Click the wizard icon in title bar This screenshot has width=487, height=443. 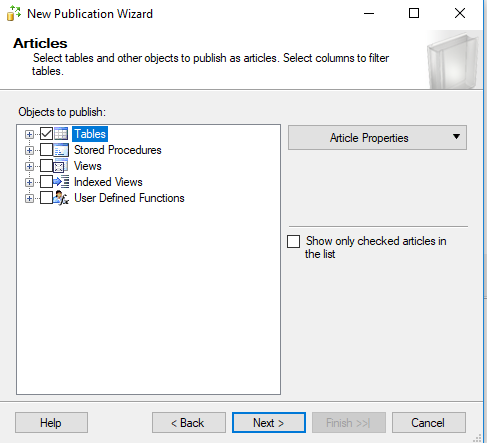click(14, 13)
